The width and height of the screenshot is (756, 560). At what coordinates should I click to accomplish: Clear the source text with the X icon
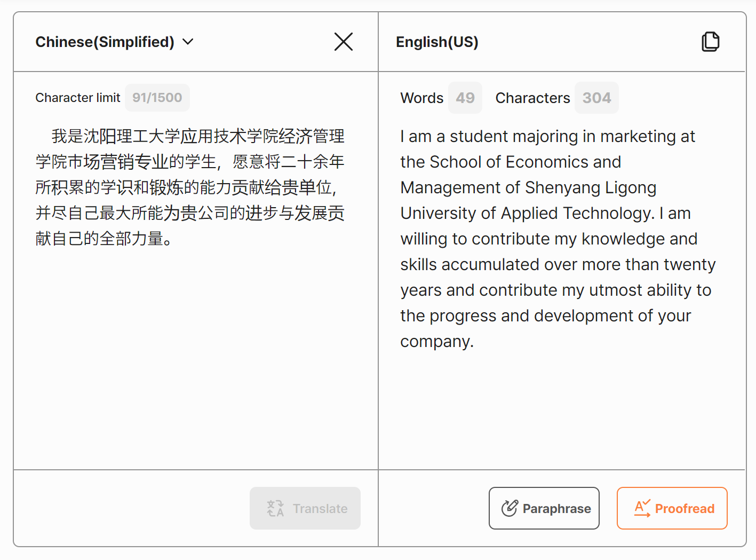coord(344,42)
